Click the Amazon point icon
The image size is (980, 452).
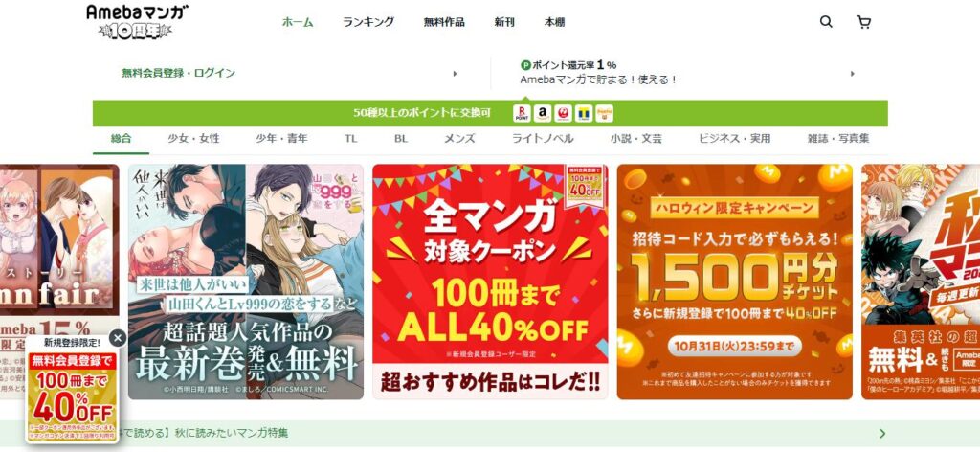pos(543,113)
